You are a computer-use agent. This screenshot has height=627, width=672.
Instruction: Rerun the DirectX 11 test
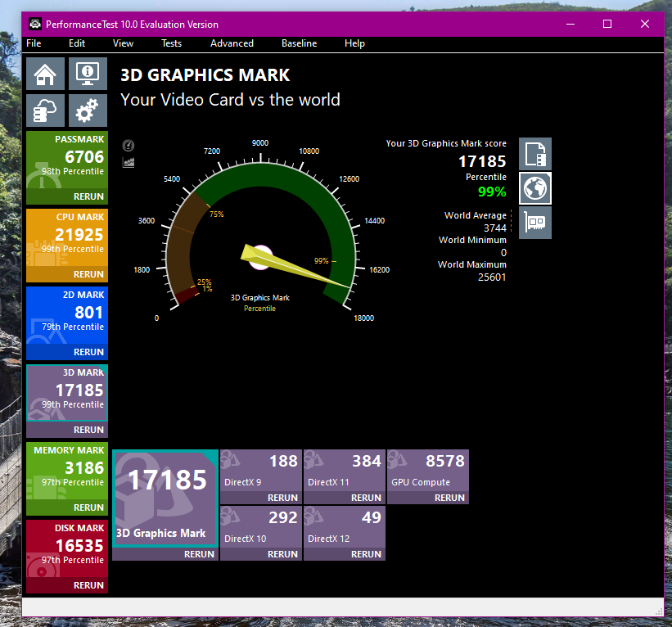coord(345,498)
